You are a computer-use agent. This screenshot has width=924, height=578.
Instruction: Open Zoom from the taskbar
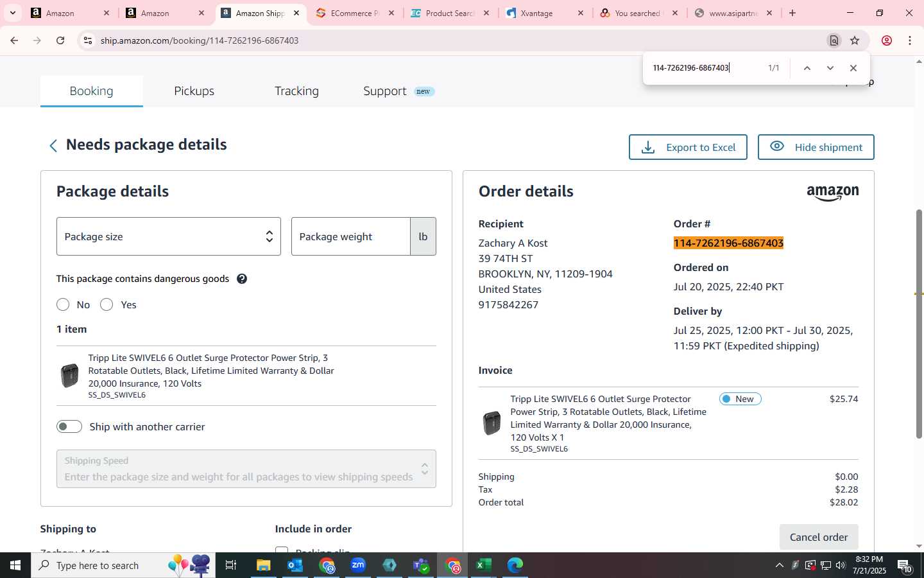358,565
